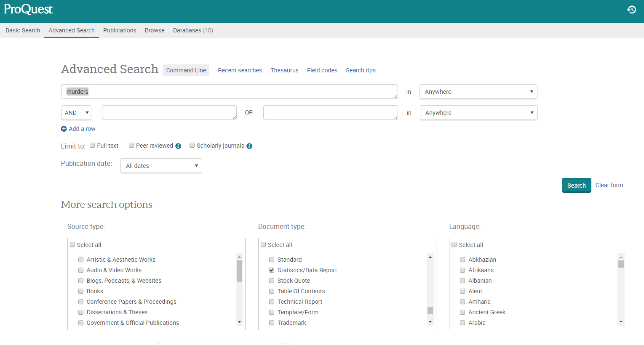644x345 pixels.
Task: Click the Document type list scroll-up arrow
Action: (430, 257)
